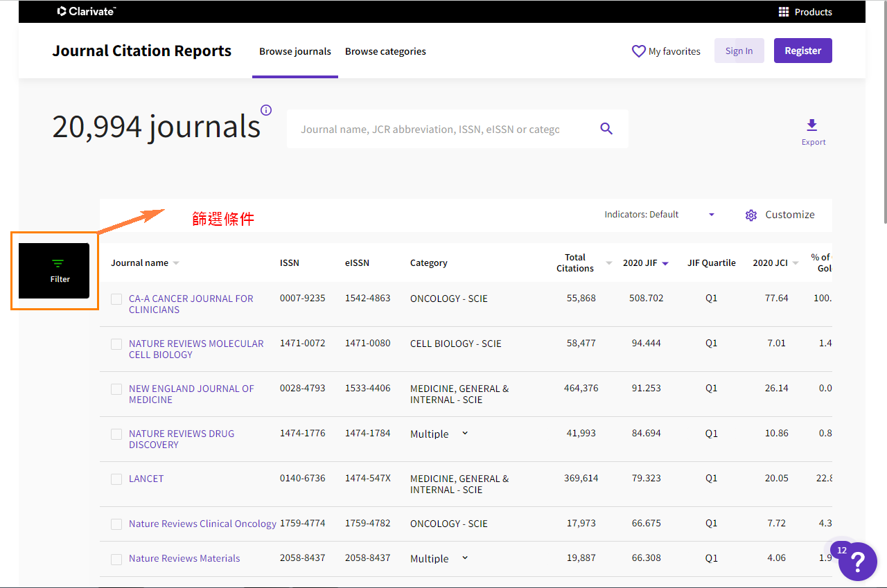Click the Export download icon
Screen dimensions: 887x588
pos(812,125)
